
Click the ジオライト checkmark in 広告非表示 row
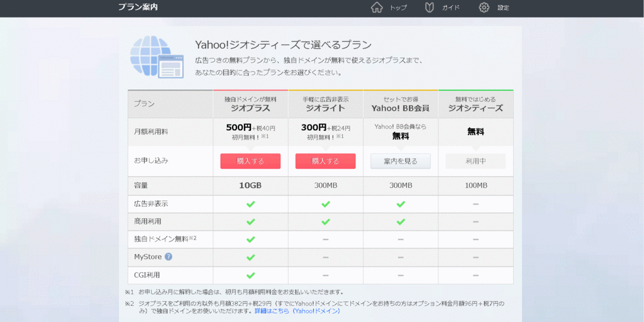[326, 204]
